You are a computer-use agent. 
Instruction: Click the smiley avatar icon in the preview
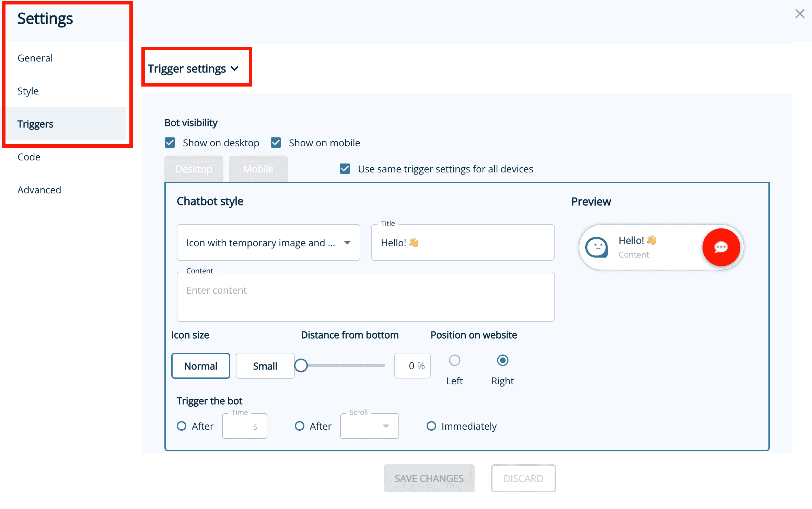(x=596, y=247)
